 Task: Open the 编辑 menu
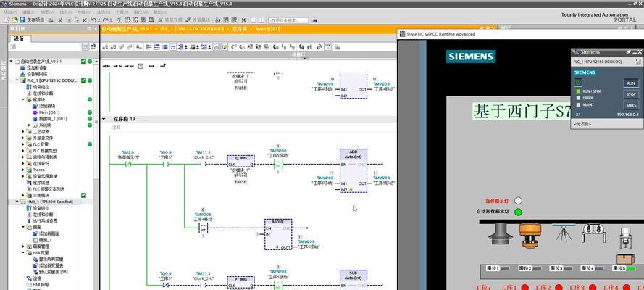[28, 12]
